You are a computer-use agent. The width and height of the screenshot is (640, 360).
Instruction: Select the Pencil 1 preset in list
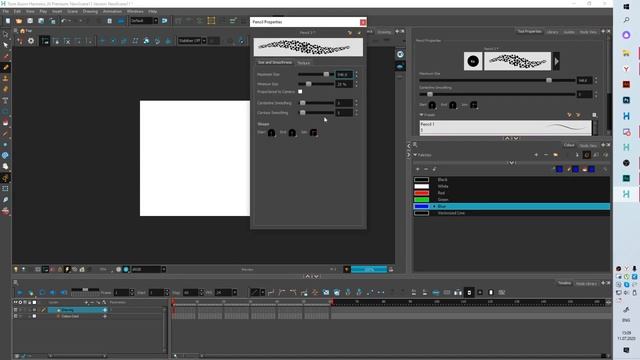click(505, 127)
